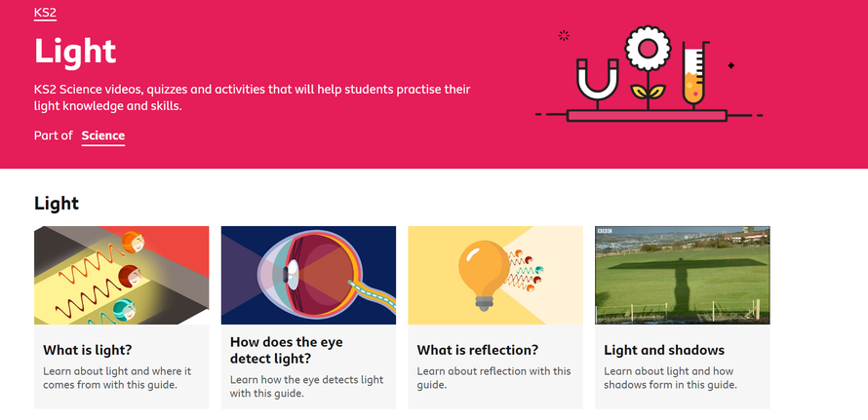The image size is (868, 420).
Task: Open the eye diagram thumbnail
Action: point(308,275)
